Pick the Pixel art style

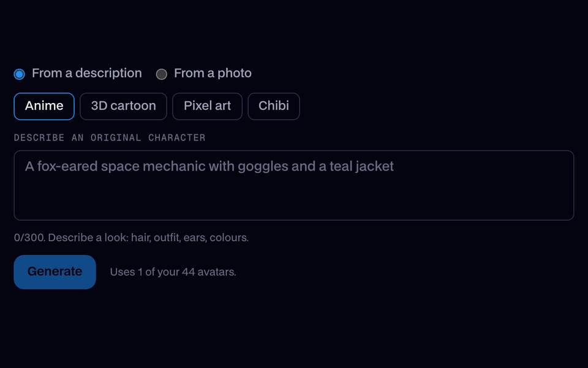pyautogui.click(x=208, y=106)
